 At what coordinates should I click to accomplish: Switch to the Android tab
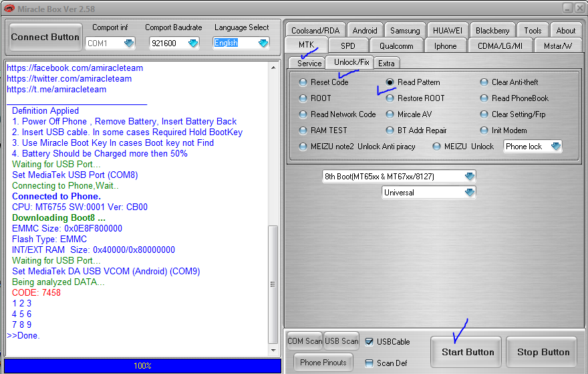[365, 30]
